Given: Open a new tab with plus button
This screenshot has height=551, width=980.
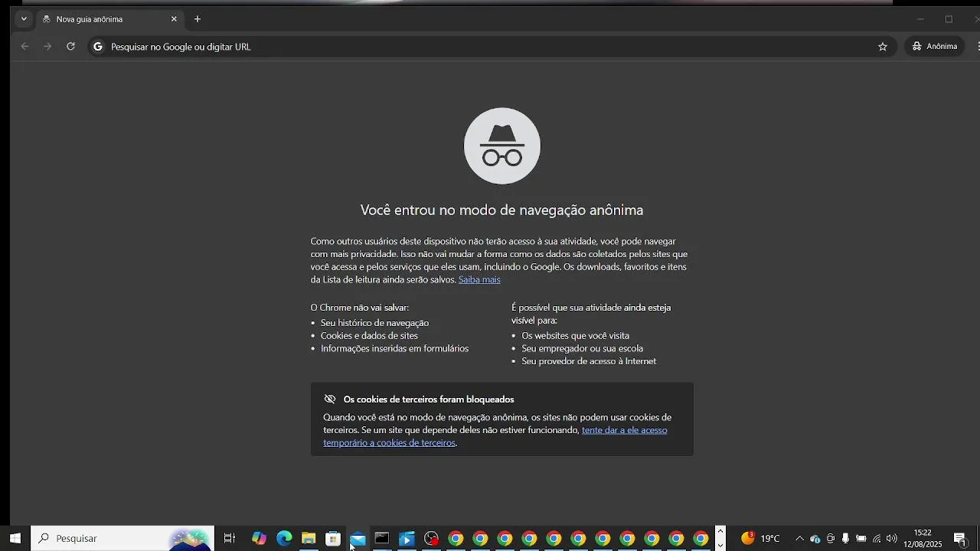Looking at the screenshot, I should click(198, 19).
